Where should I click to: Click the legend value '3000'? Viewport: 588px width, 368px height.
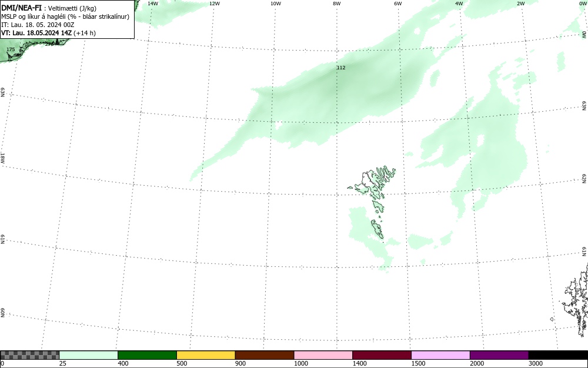tap(536, 363)
